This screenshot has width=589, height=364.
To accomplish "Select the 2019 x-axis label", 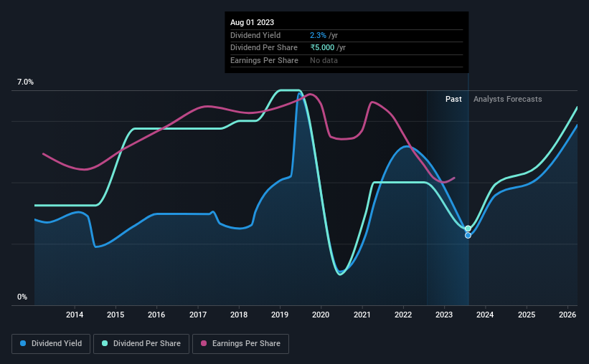I will [280, 315].
